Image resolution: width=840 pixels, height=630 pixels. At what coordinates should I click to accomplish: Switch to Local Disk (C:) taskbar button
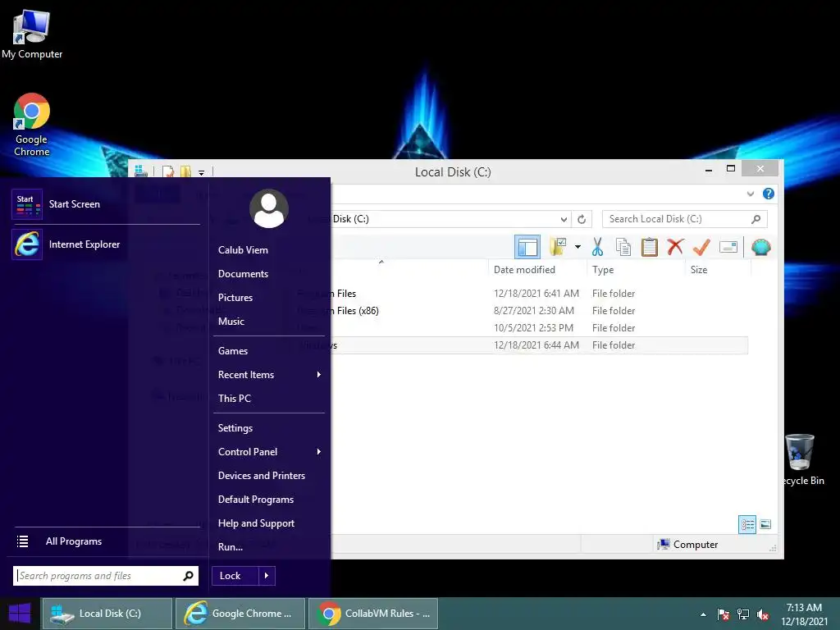pos(107,614)
